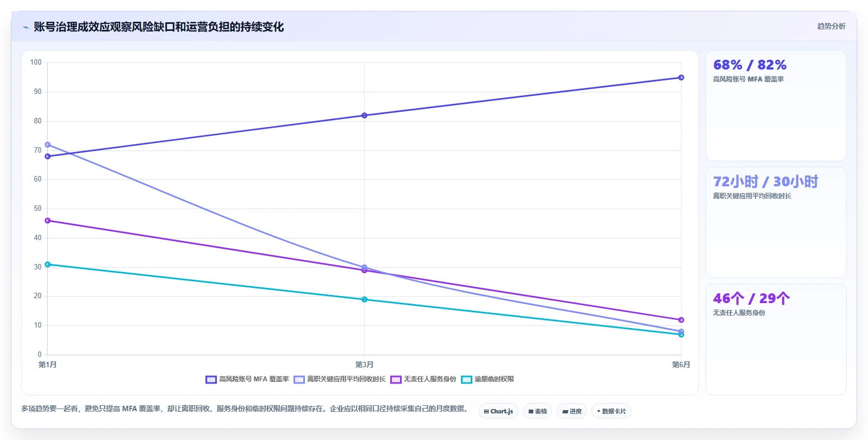Click the 第3月 axis label
The height and width of the screenshot is (440, 868).
(x=364, y=364)
